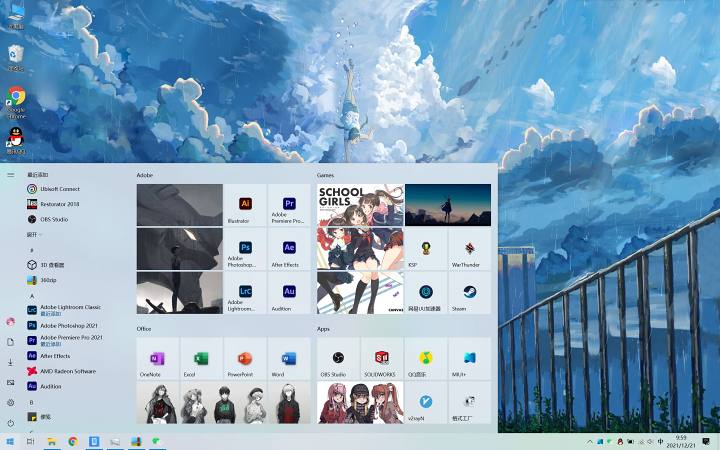Select the Games group title
The image size is (720, 450).
325,175
